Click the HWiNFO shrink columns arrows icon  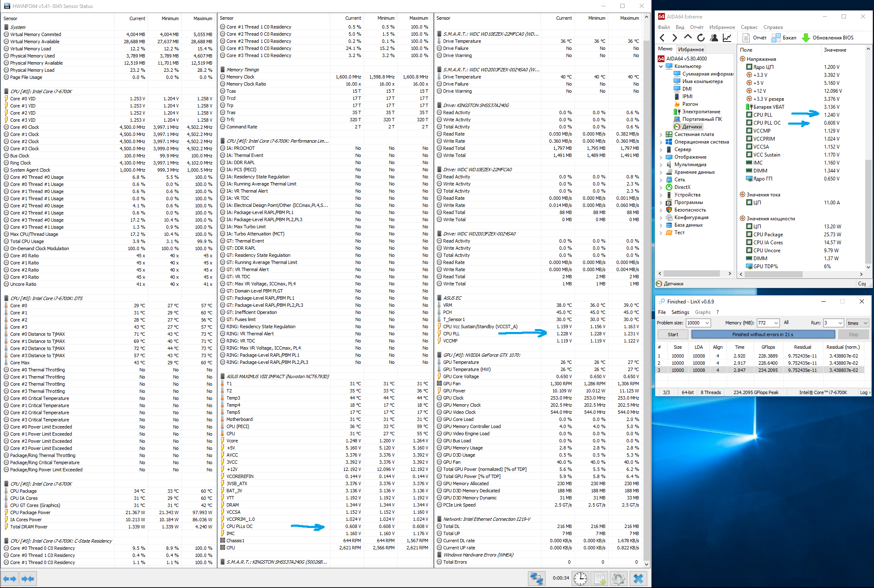[x=28, y=579]
